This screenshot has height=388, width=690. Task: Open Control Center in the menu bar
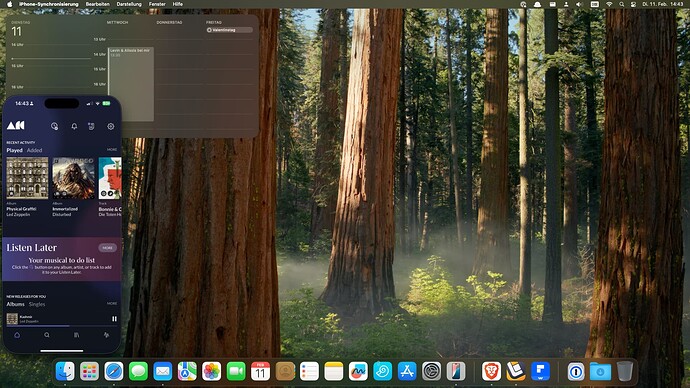point(633,4)
